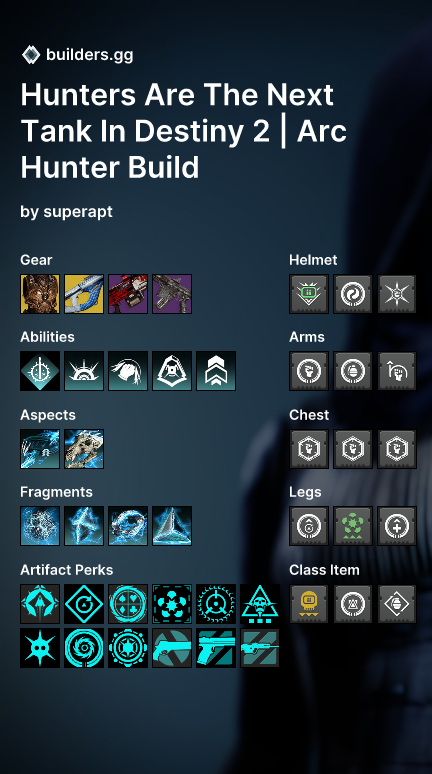432x774 pixels.
Task: Select the orange Class Item mod
Action: pos(309,604)
